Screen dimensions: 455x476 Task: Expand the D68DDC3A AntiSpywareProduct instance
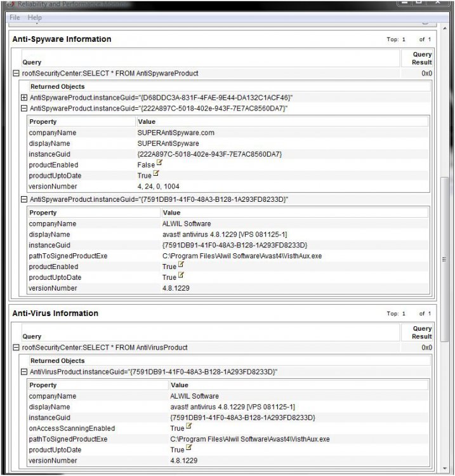click(x=24, y=98)
